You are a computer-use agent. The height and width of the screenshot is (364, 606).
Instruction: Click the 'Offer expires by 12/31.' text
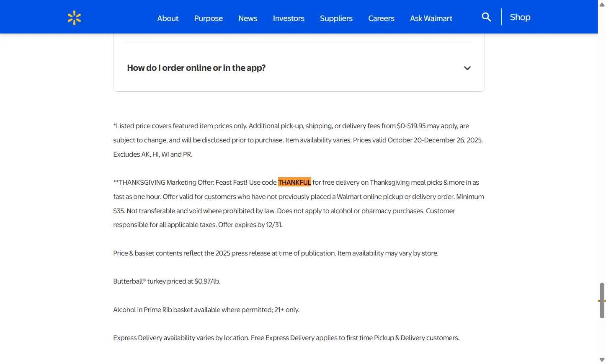coord(250,225)
